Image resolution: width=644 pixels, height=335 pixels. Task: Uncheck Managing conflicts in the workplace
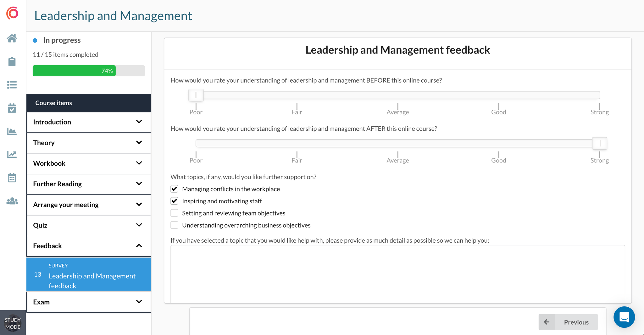point(174,189)
